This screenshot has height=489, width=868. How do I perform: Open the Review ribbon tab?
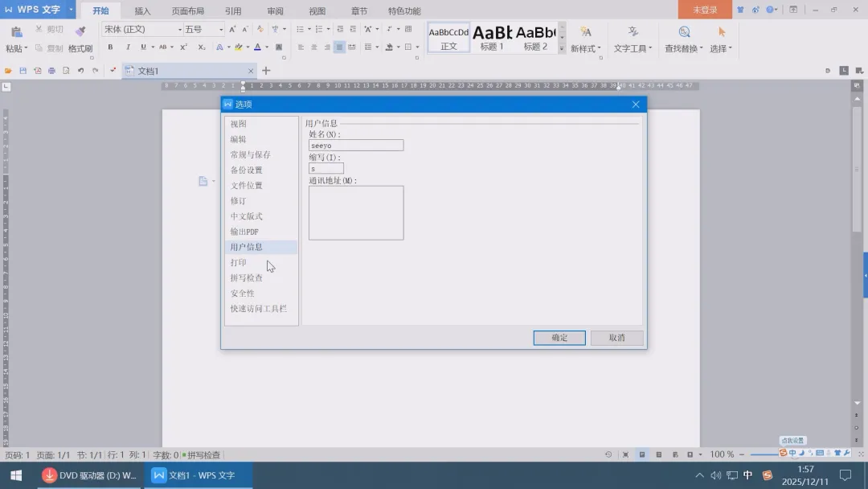click(275, 10)
